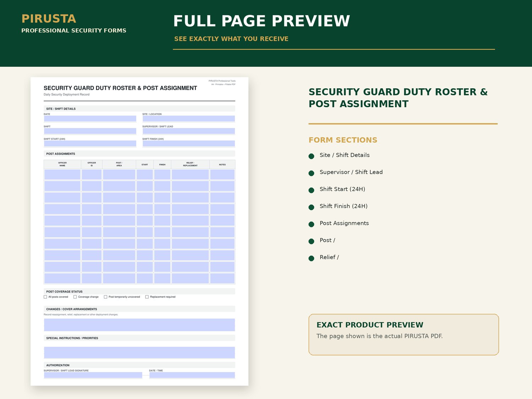This screenshot has height=399, width=532.
Task: Tick the 'Coverage change' checkbox
Action: (75, 297)
